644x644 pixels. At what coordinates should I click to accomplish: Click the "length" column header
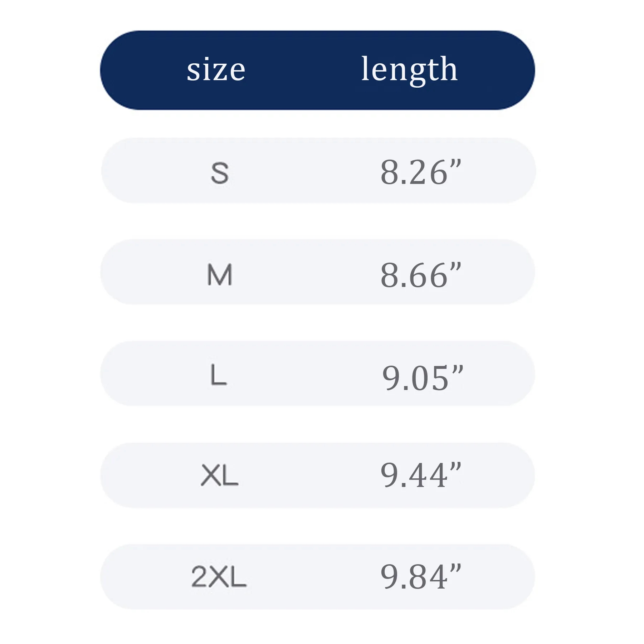click(409, 69)
